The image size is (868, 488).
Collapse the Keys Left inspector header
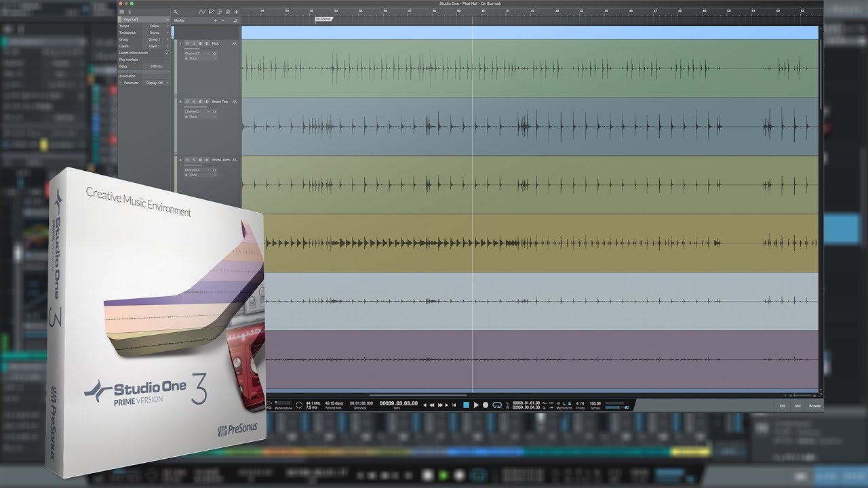167,20
